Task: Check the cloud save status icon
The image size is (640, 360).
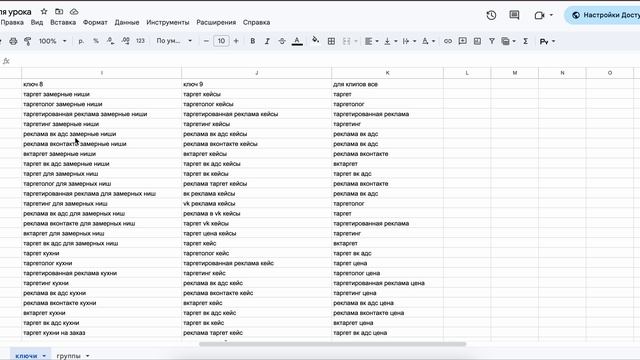Action: click(x=74, y=11)
